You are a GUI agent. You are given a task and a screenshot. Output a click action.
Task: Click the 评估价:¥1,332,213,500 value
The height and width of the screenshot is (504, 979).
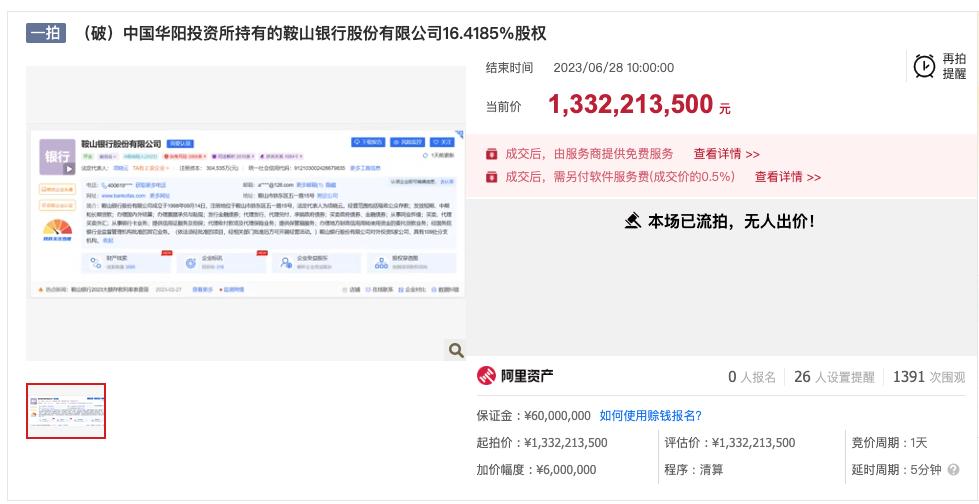tap(730, 443)
